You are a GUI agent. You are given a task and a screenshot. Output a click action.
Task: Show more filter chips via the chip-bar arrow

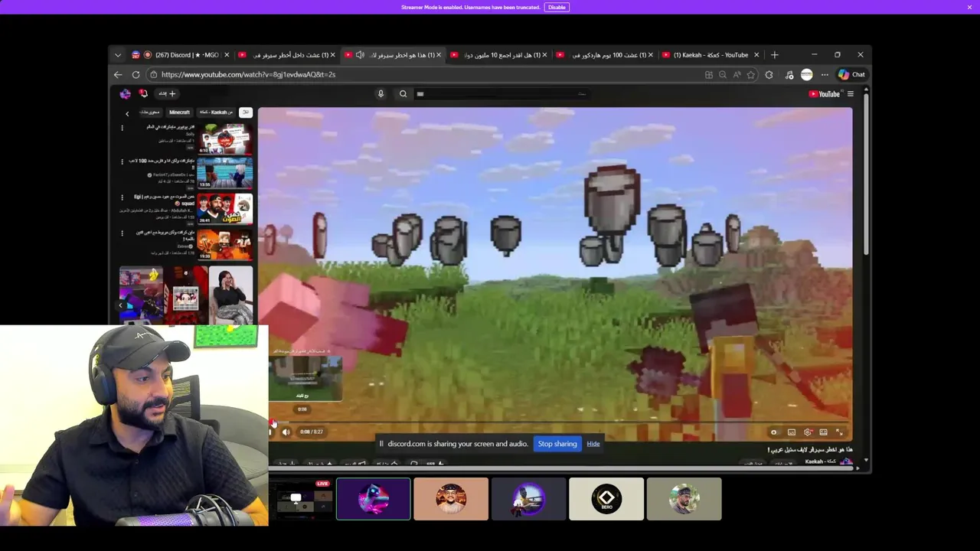coord(127,113)
